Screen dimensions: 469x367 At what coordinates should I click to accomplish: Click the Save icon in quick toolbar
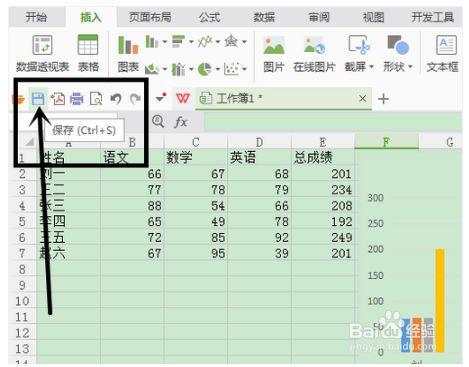(38, 99)
